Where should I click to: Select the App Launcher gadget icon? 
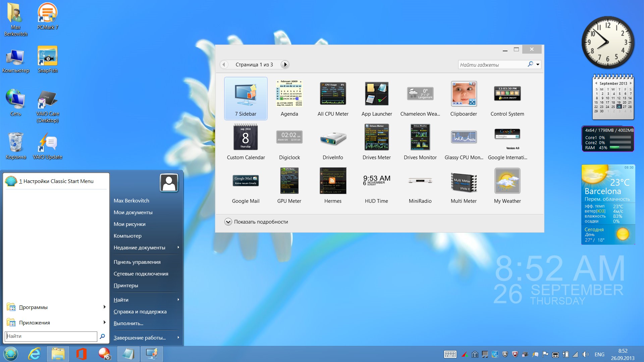tap(376, 94)
